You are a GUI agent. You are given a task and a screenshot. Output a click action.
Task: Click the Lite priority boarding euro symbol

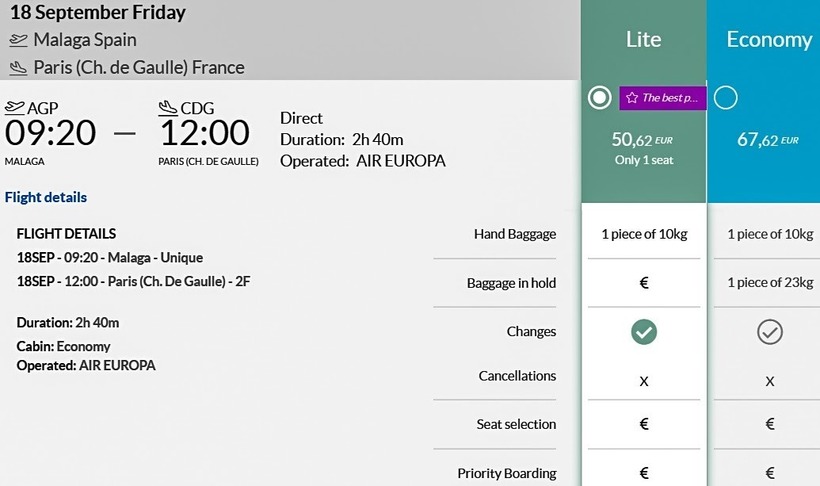[x=644, y=473]
